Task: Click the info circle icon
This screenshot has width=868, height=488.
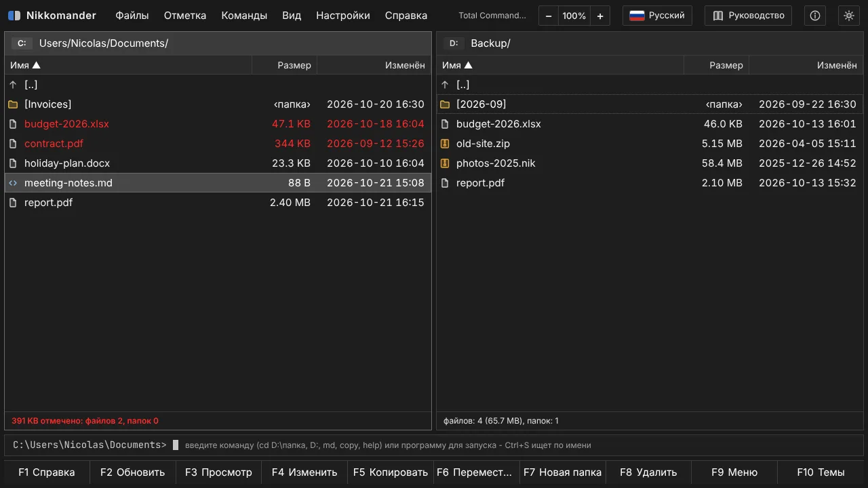Action: (815, 16)
